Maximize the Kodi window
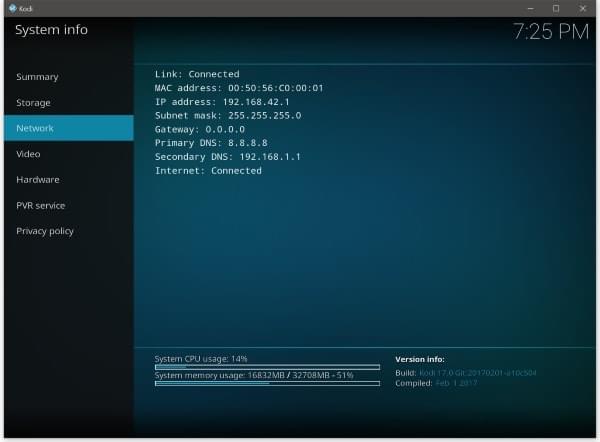Screen dimensions: 600x442 click(x=556, y=7)
